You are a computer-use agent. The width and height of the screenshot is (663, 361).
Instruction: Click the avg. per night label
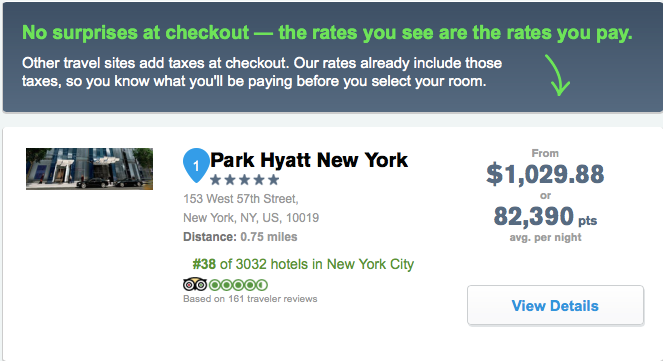[545, 238]
